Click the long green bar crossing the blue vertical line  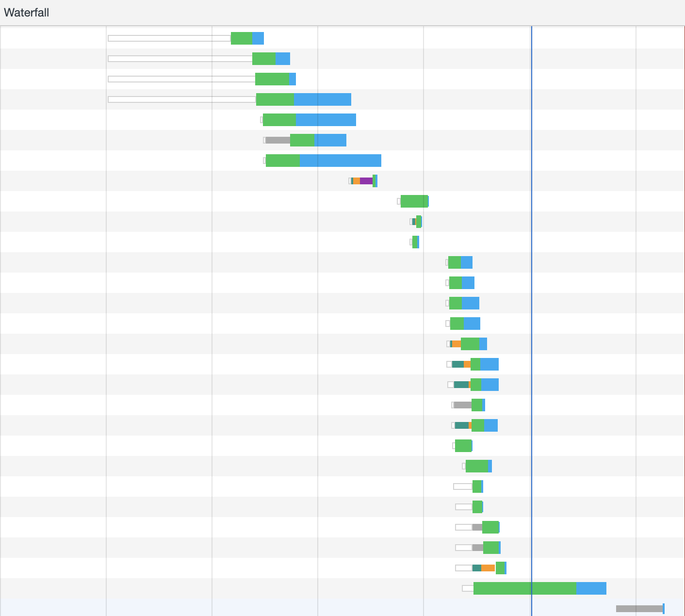(x=525, y=588)
